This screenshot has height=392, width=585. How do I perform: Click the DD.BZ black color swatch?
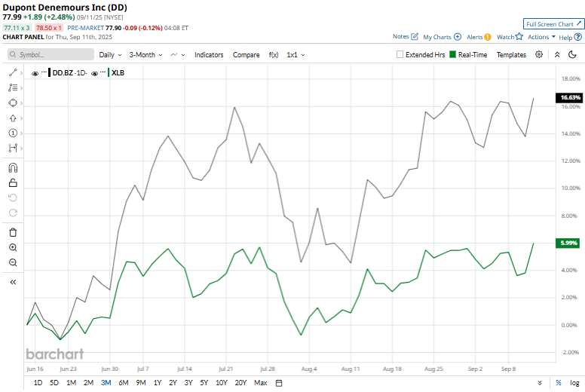click(x=49, y=72)
